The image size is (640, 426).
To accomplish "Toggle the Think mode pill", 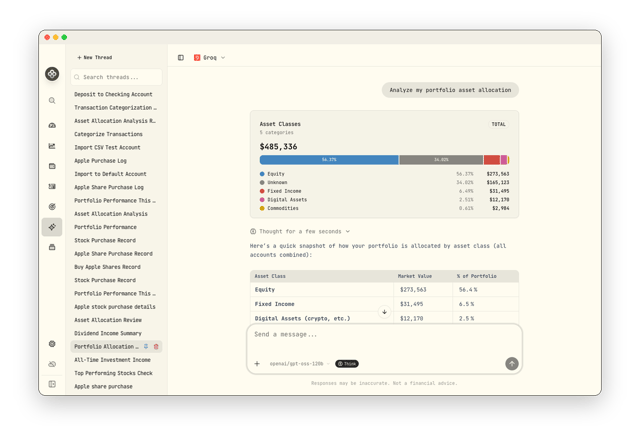I will (347, 364).
